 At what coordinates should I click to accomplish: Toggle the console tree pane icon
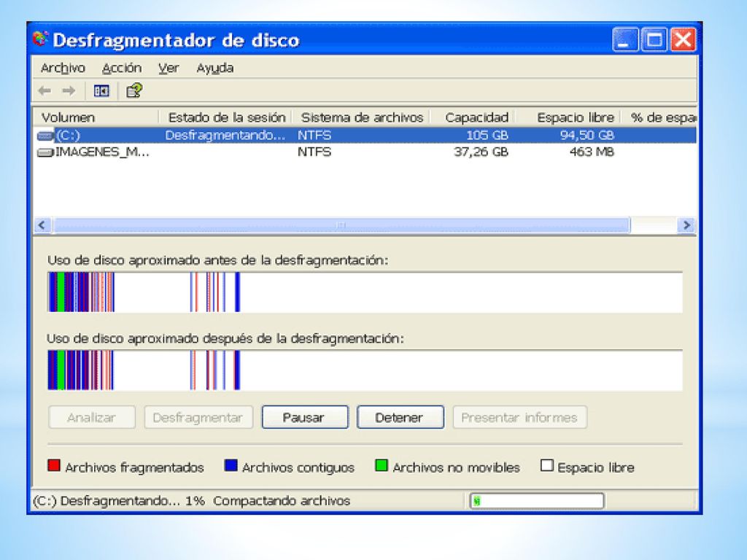[x=101, y=90]
